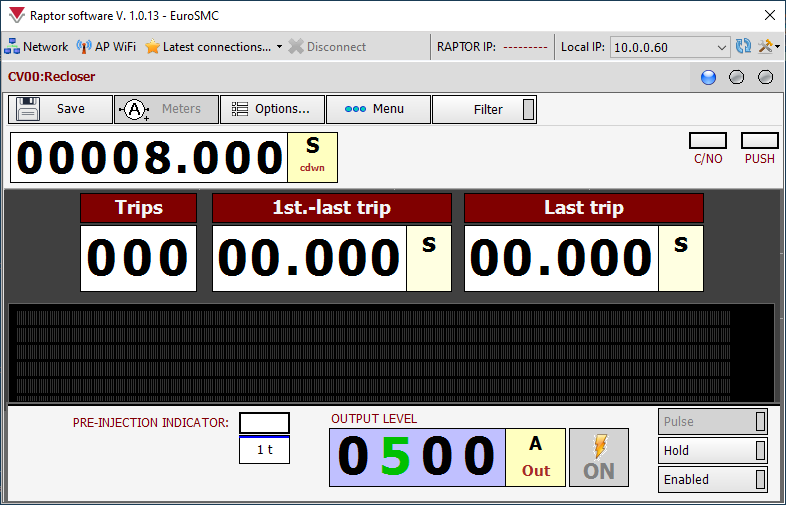Toggle the C/NO contact indicator
The height and width of the screenshot is (505, 786).
tap(708, 140)
